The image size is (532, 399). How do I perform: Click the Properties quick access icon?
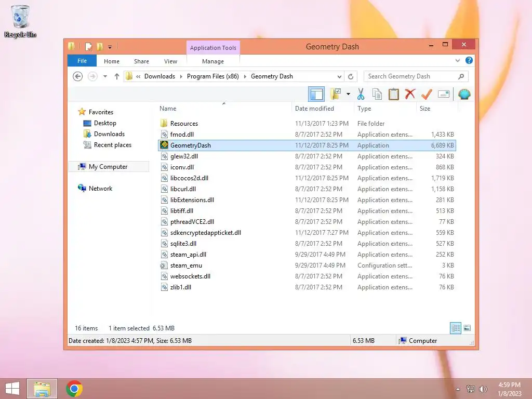88,46
